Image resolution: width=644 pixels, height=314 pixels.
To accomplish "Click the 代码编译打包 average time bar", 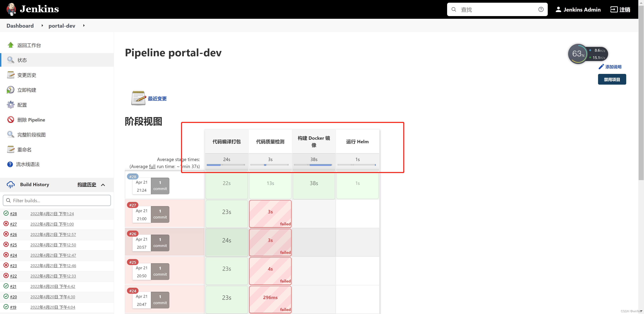I will click(226, 165).
